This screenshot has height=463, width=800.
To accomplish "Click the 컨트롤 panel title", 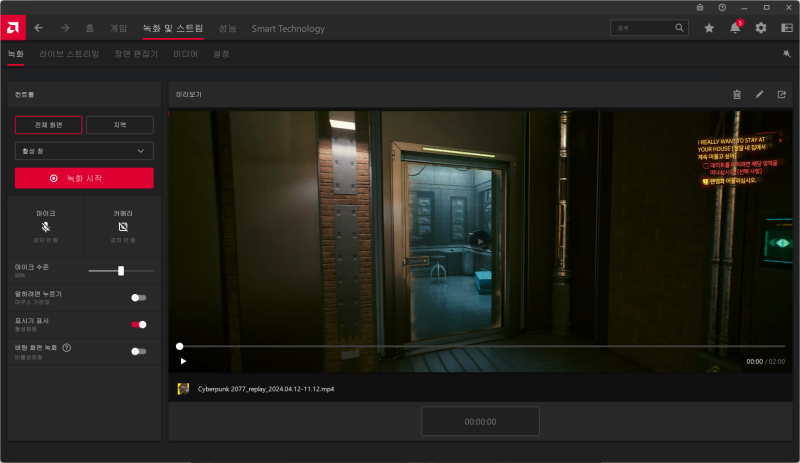I will coord(24,94).
